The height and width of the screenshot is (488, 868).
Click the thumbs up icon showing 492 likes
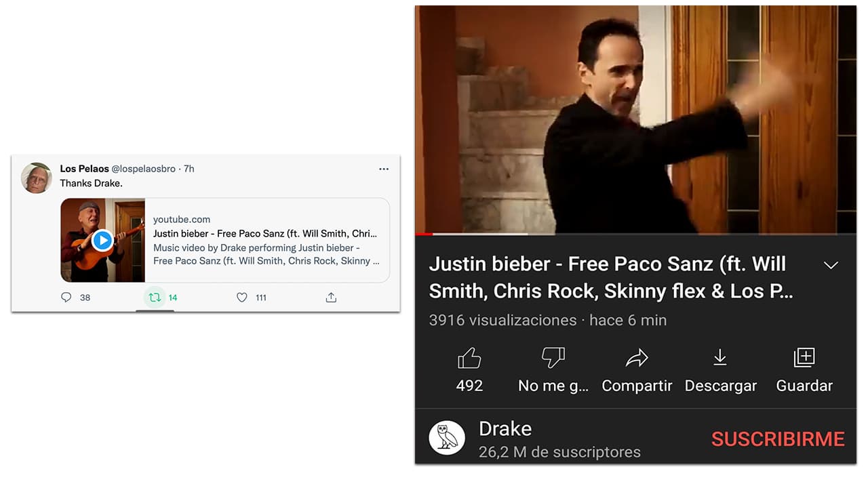pyautogui.click(x=469, y=357)
